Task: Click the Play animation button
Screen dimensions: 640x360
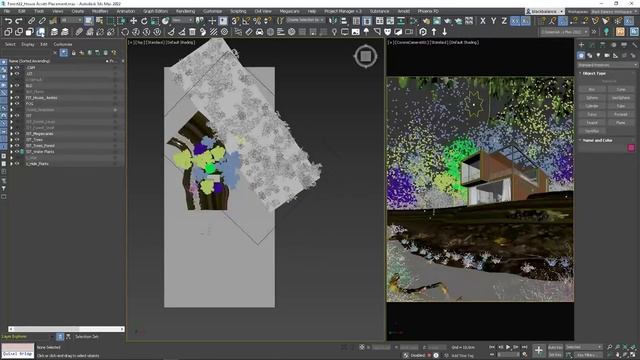Action: click(508, 347)
